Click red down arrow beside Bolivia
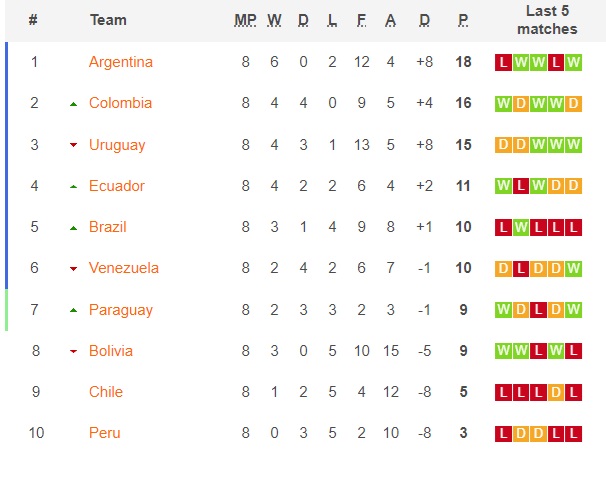 [x=73, y=351]
